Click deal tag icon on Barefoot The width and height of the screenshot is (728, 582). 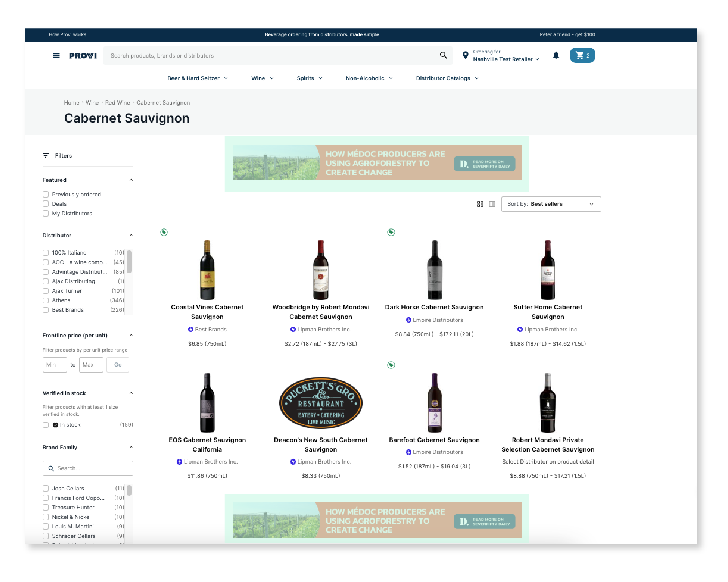391,365
